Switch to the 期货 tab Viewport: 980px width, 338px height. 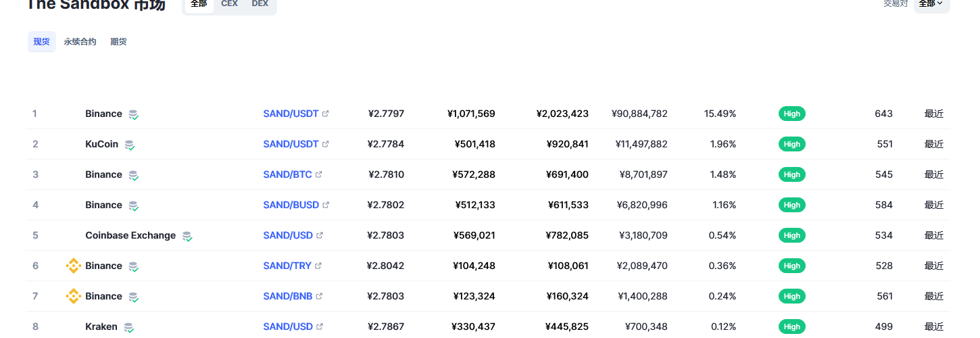pos(118,42)
